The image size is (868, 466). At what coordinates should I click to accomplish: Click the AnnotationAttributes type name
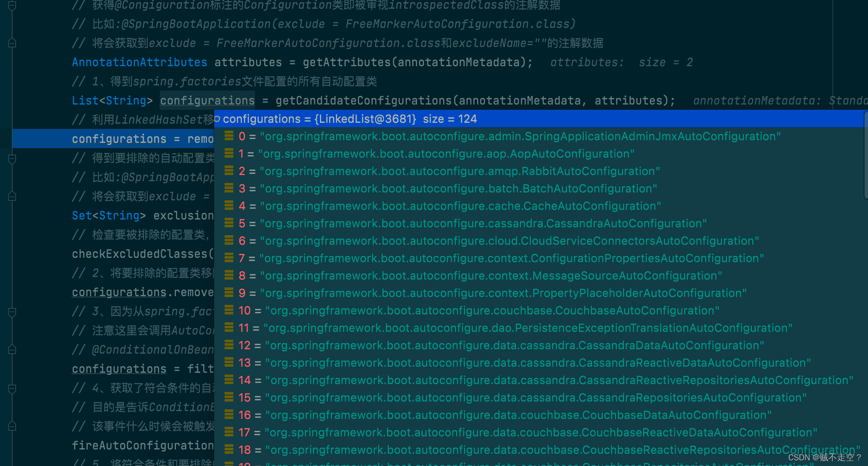coord(139,62)
